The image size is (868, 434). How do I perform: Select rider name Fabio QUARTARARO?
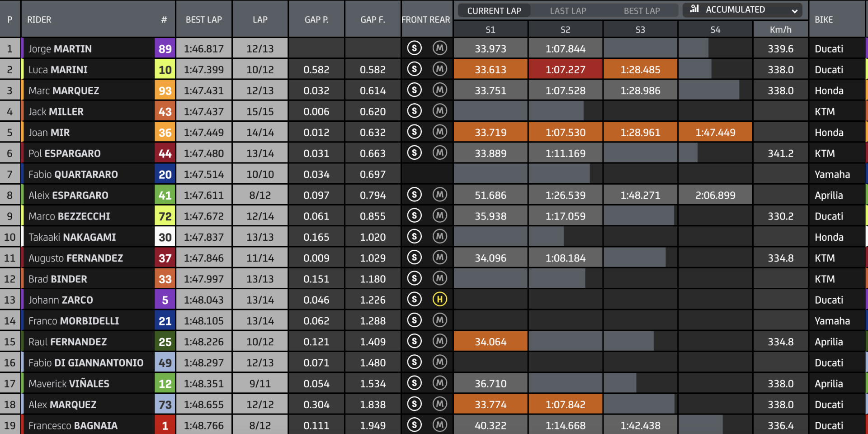[x=73, y=174]
